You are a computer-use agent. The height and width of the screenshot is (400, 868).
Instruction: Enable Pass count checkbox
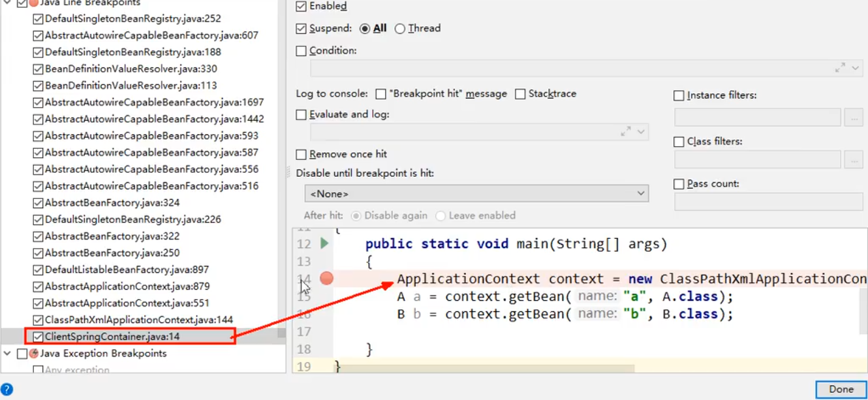coord(679,185)
